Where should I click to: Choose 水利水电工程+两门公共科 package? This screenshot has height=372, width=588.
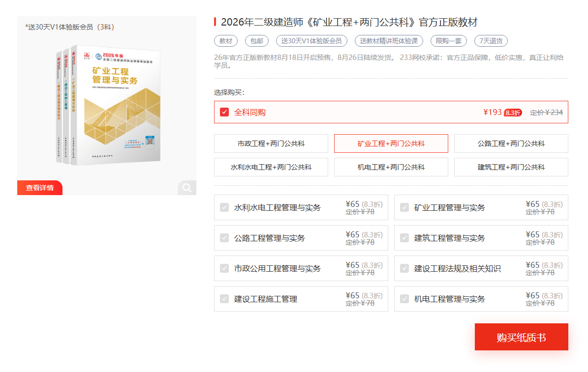[x=271, y=167]
